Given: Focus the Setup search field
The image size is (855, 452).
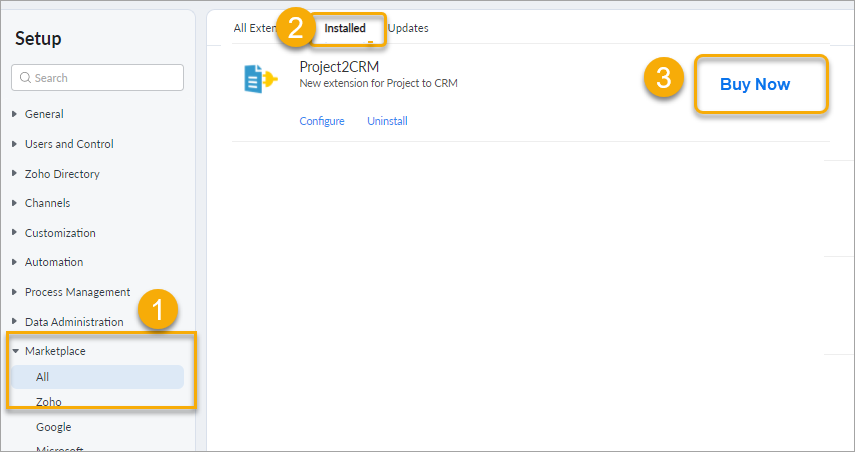Looking at the screenshot, I should (98, 77).
